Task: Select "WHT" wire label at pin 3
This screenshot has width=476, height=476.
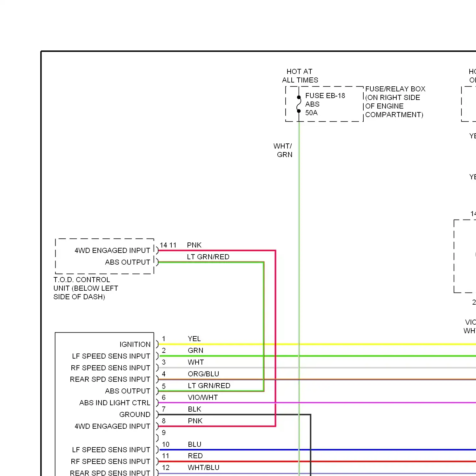Action: point(196,362)
